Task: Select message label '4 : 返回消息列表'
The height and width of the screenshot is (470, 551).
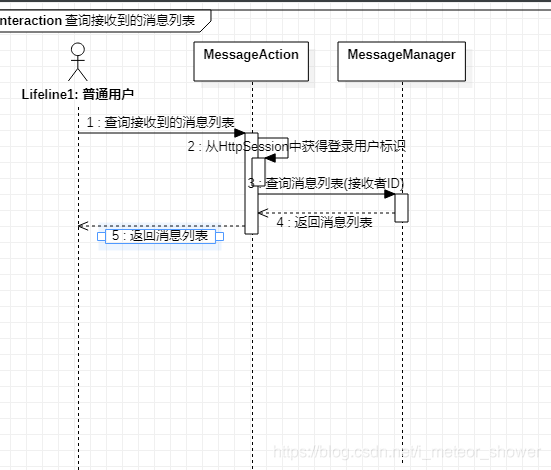Action: (x=324, y=222)
